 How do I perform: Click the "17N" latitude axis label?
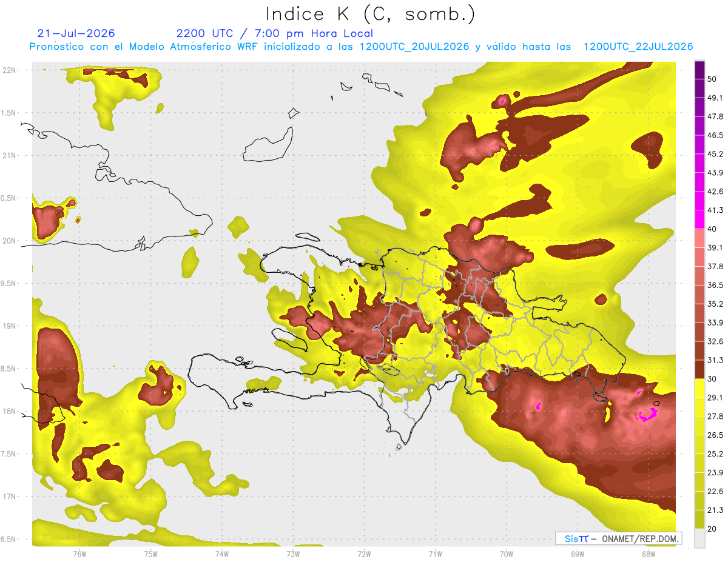tap(10, 497)
